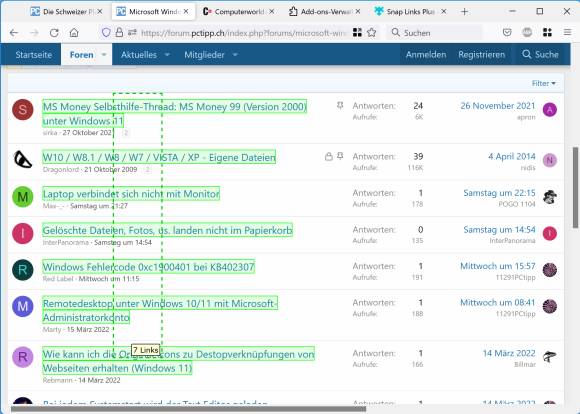Expand the Aktuelles dropdown arrow
580x414 pixels.
(167, 54)
